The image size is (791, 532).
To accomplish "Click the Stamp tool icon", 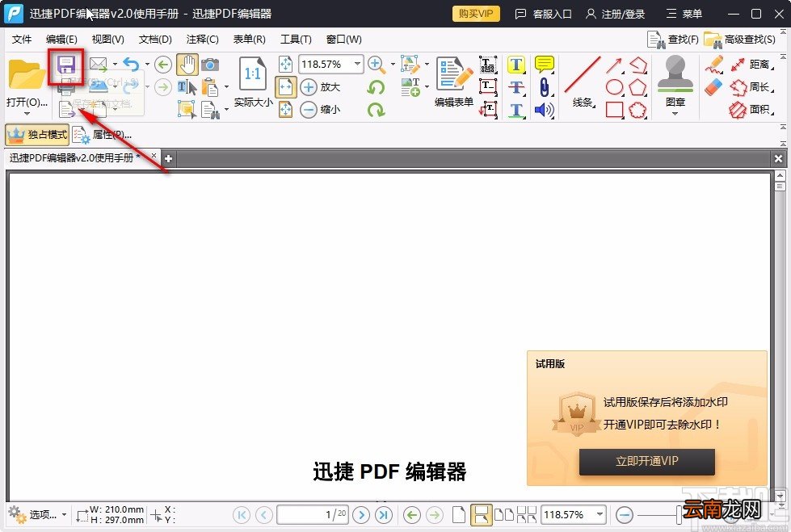I will click(x=675, y=74).
